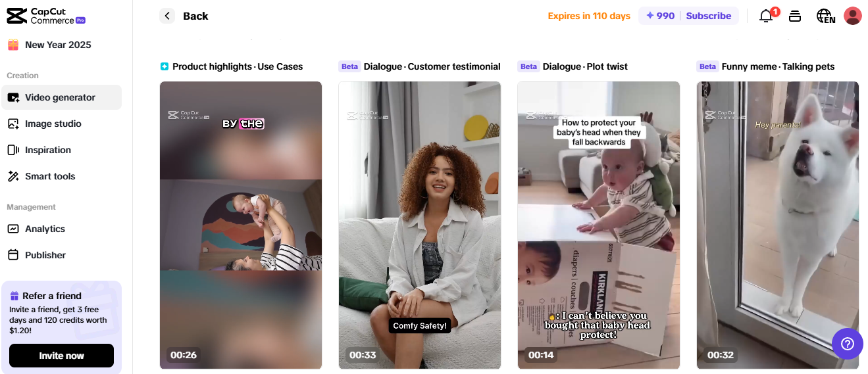The image size is (868, 374).
Task: Open the notifications bell
Action: (766, 16)
